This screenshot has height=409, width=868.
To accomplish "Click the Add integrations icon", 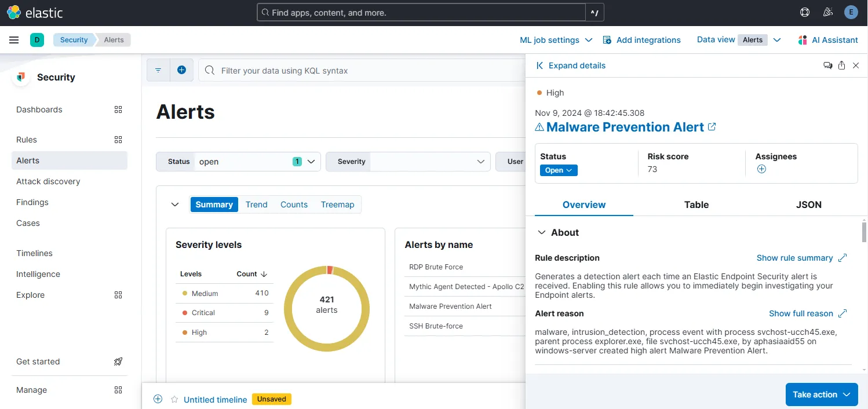I will 607,39.
